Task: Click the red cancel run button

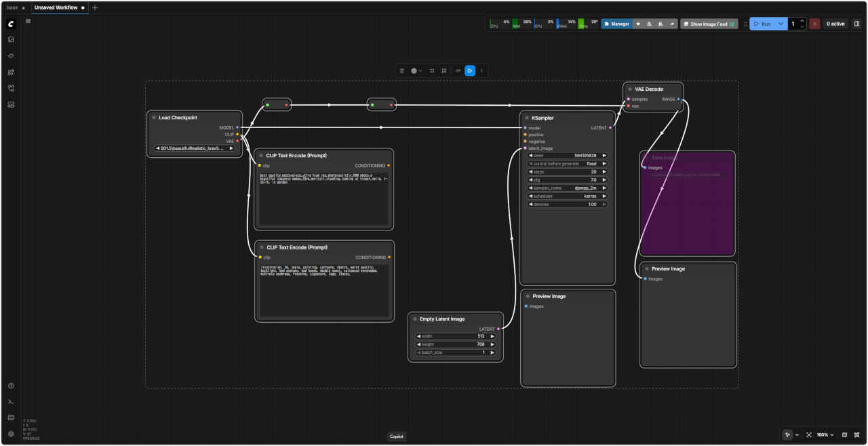Action: pyautogui.click(x=814, y=24)
